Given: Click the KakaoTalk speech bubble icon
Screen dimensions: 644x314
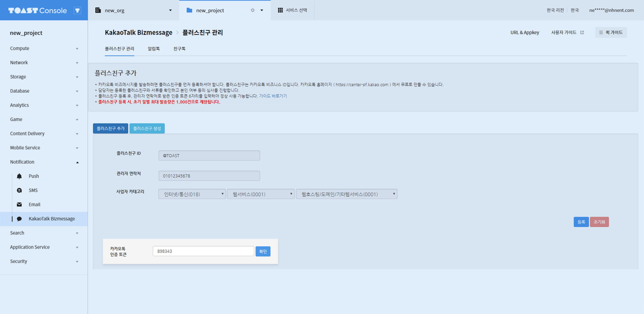Looking at the screenshot, I should tap(19, 219).
